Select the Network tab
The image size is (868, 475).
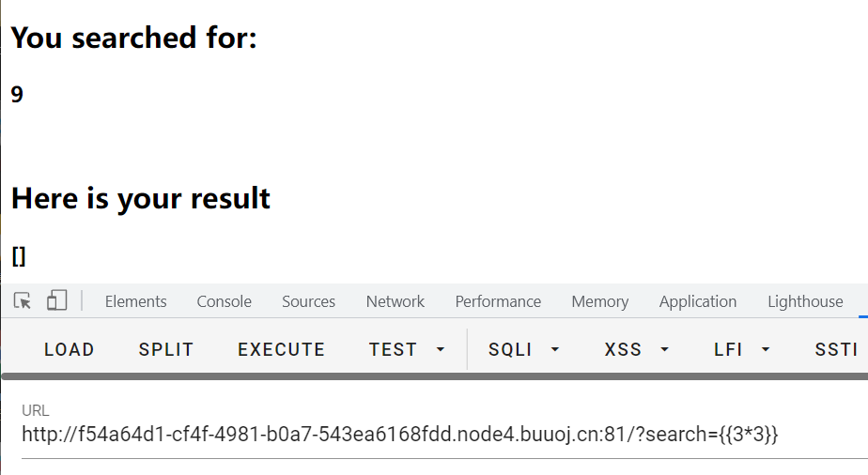[395, 301]
